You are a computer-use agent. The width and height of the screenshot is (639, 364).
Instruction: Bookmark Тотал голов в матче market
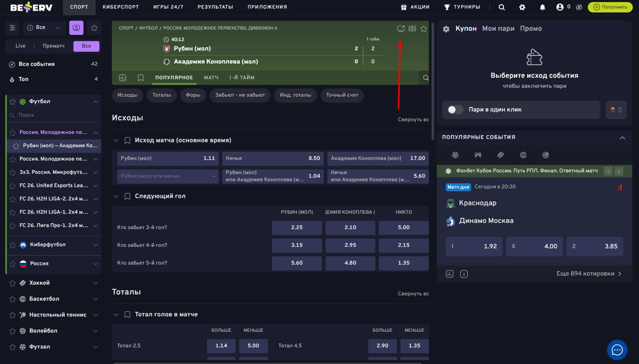(x=127, y=315)
